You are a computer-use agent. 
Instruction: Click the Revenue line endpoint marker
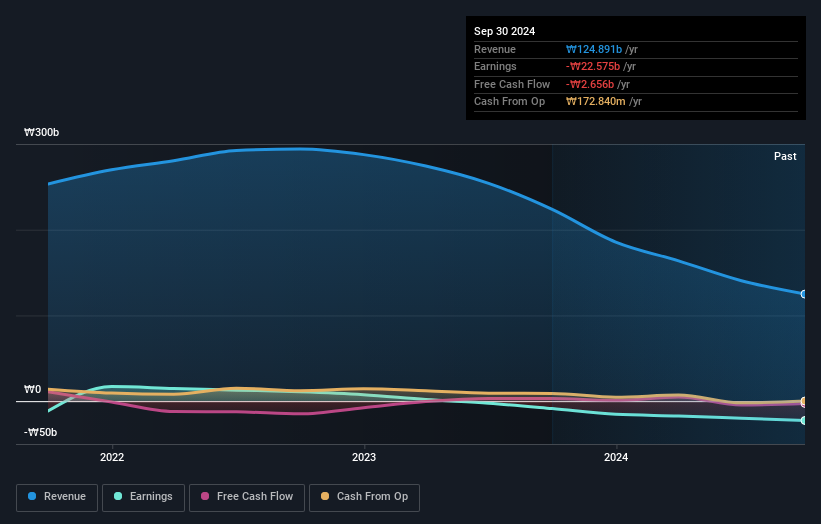[x=804, y=294]
